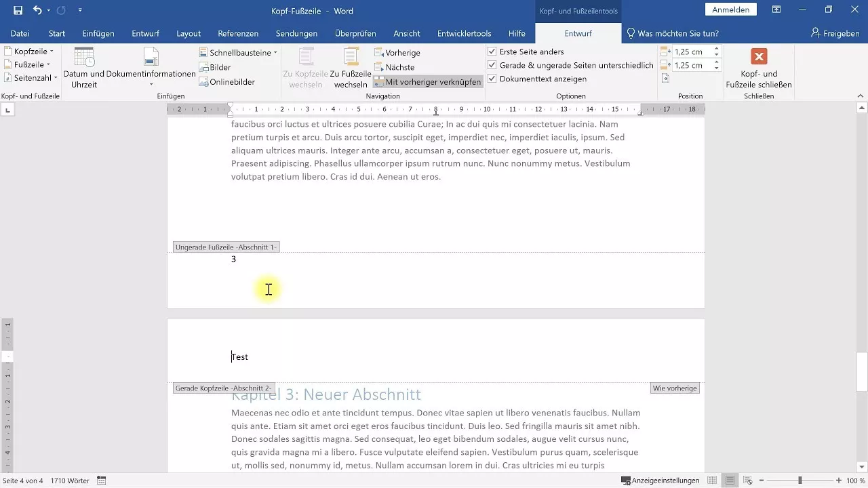Insert Datum und Uhrzeit into the header
This screenshot has height=488, width=868.
(84, 68)
